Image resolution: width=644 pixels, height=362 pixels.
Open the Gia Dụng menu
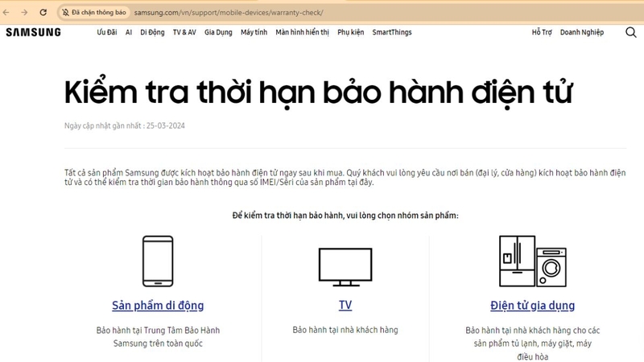point(218,32)
